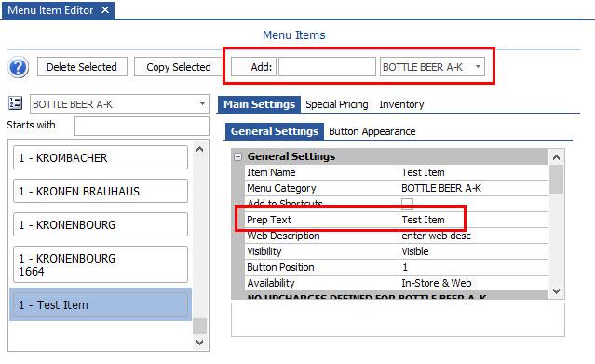Screen dimensions: 595x364
Task: Click the Availability property label
Action: click(x=271, y=283)
